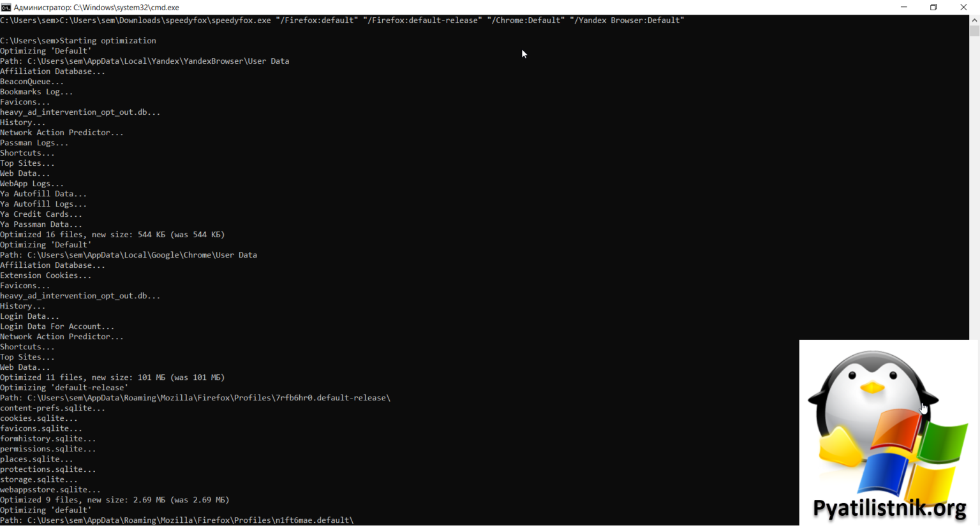Screen dimensions: 980x526
Task: Click the 'Starting optimization' line
Action: tap(78, 41)
